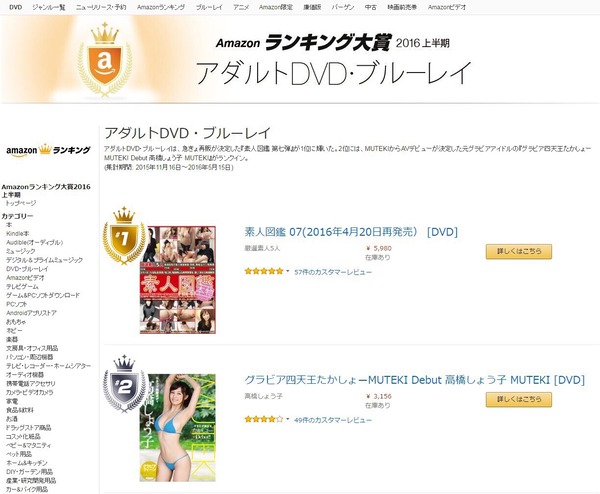The width and height of the screenshot is (600, 494).
Task: Expand rating dropdown arrow beside 49 reviews stars
Action: click(288, 419)
